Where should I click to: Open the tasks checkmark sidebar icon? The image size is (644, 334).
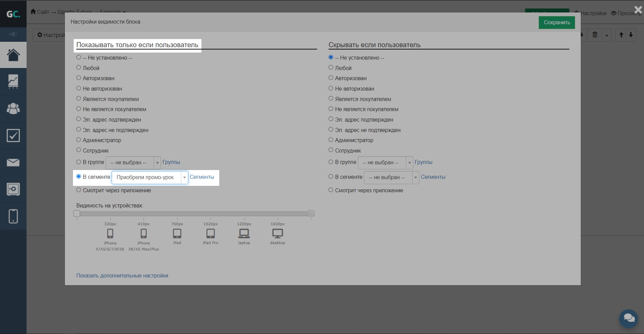[x=13, y=135]
